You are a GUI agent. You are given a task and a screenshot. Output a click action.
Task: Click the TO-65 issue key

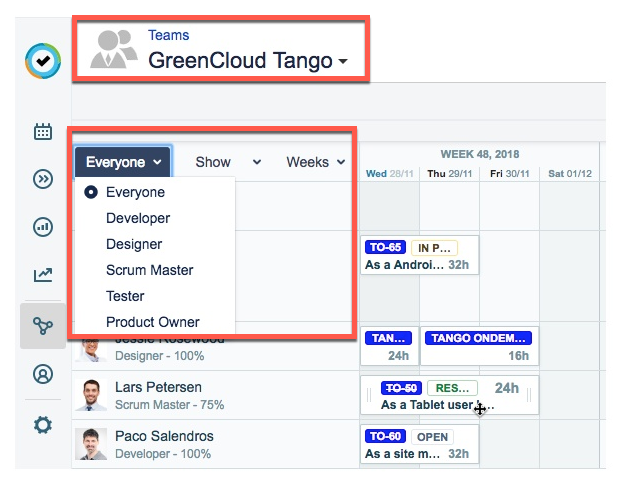(x=384, y=247)
